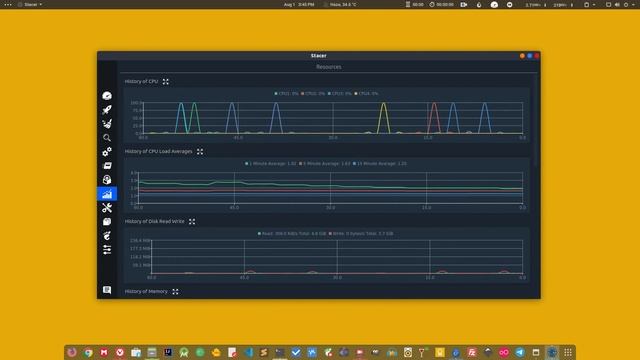Click the History of Disk Read Write label
Viewport: 640px width, 360px height.
tap(155, 222)
